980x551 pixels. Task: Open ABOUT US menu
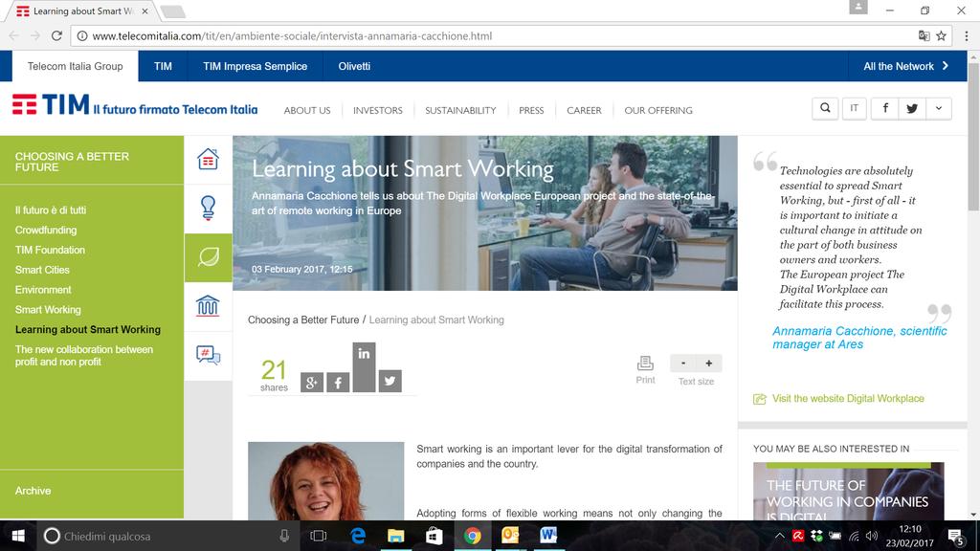tap(307, 111)
